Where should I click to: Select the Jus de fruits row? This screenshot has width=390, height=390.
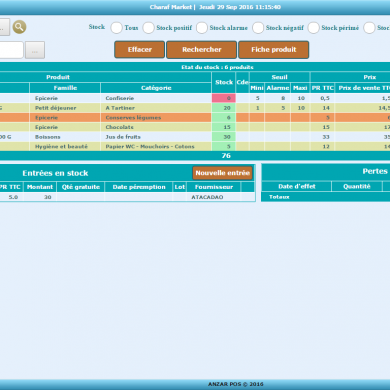tap(195, 137)
